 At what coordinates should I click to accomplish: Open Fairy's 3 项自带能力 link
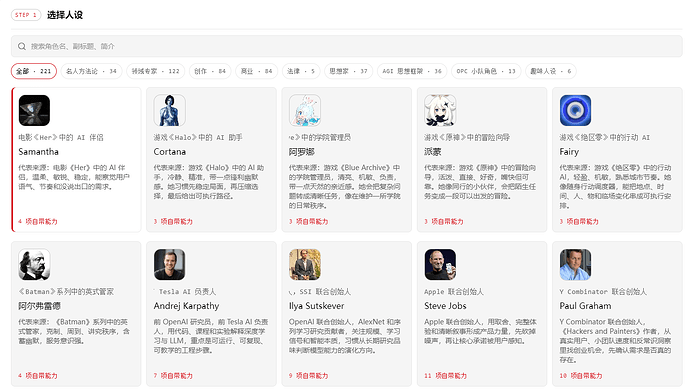tap(579, 221)
